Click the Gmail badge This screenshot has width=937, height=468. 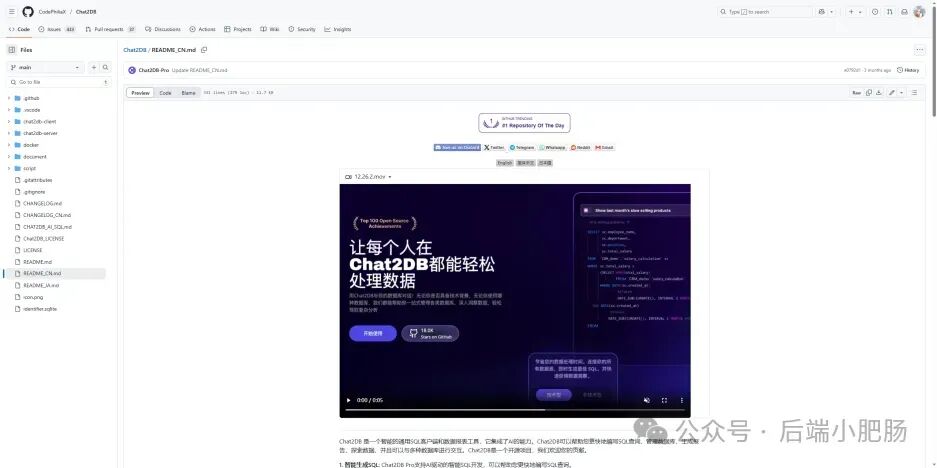[604, 147]
